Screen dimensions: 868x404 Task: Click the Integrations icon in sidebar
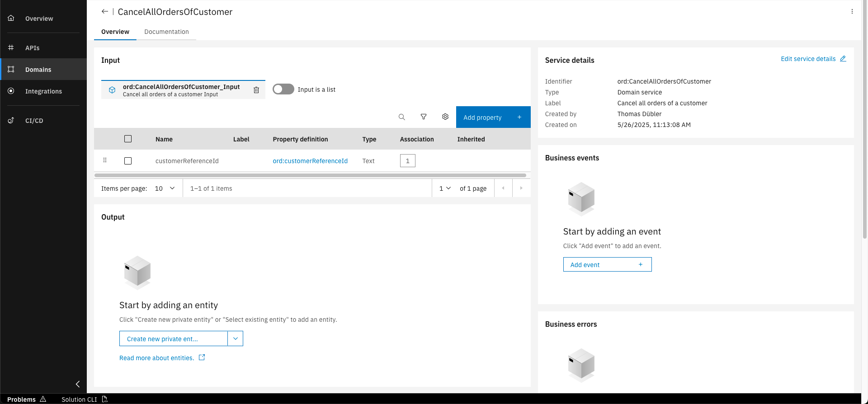tap(11, 91)
